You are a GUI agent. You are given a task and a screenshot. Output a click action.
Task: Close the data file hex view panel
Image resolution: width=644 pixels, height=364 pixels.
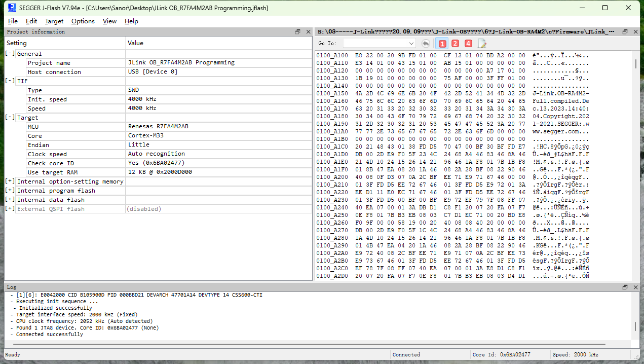(x=635, y=31)
